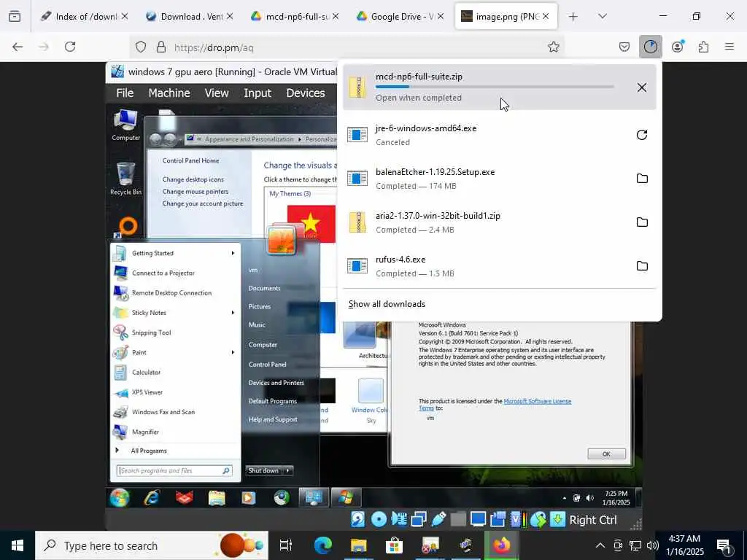The height and width of the screenshot is (560, 747).
Task: Launch Microsoft Edge from the taskbar
Action: [323, 545]
